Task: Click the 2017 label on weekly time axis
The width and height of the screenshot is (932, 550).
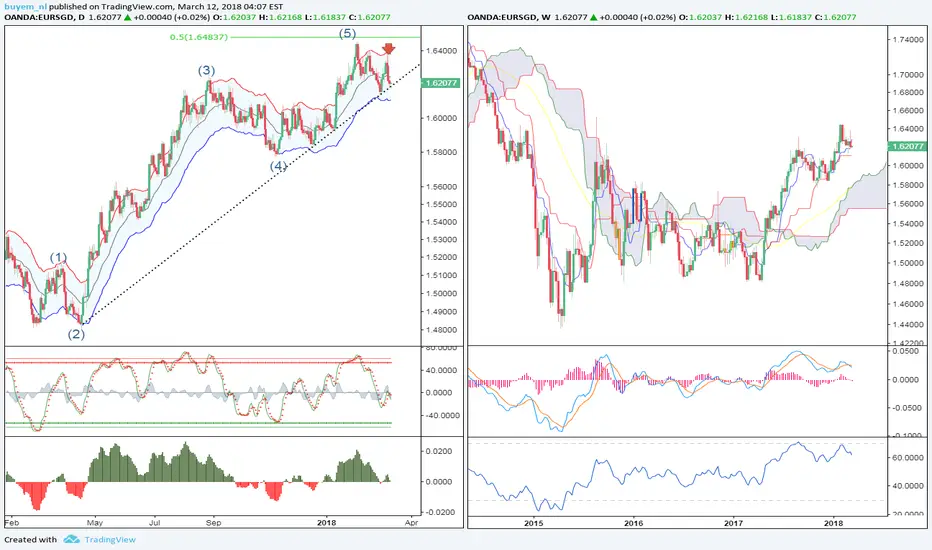Action: pos(733,523)
